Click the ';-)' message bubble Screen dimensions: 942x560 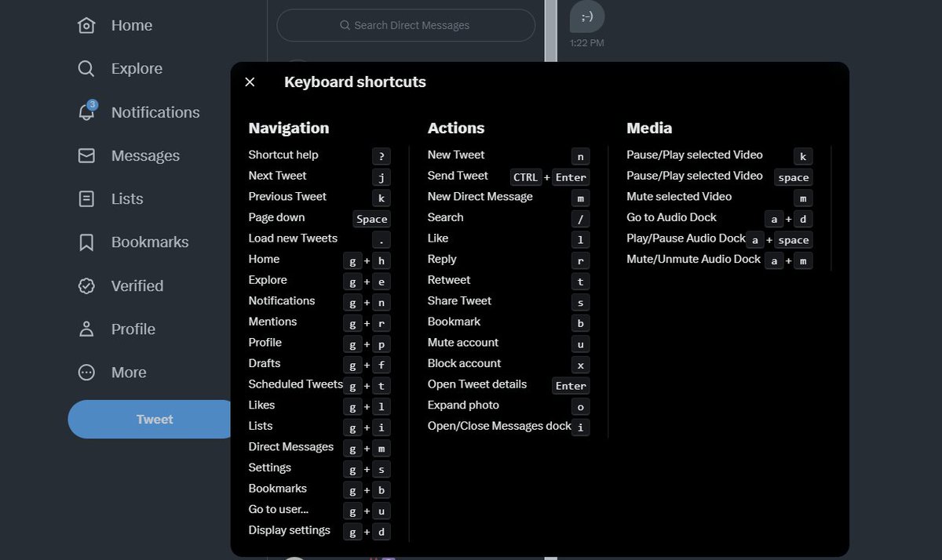pos(587,16)
